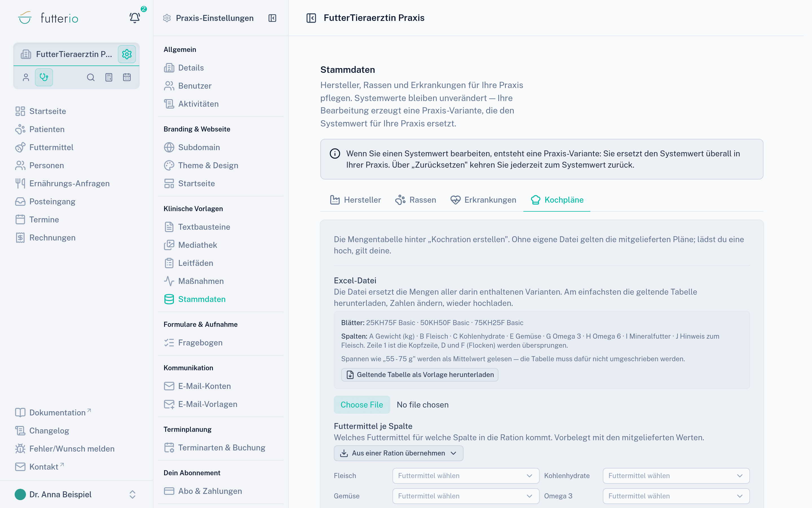
Task: Open Changelog
Action: point(42,431)
